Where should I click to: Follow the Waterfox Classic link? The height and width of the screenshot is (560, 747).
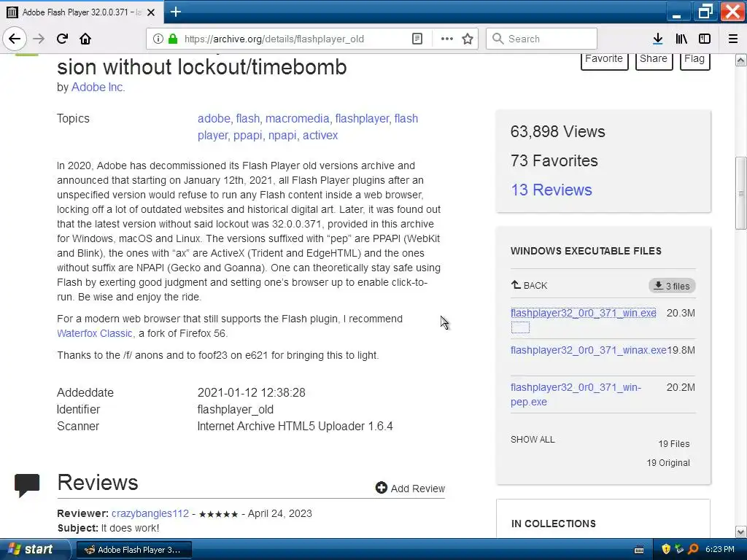95,333
